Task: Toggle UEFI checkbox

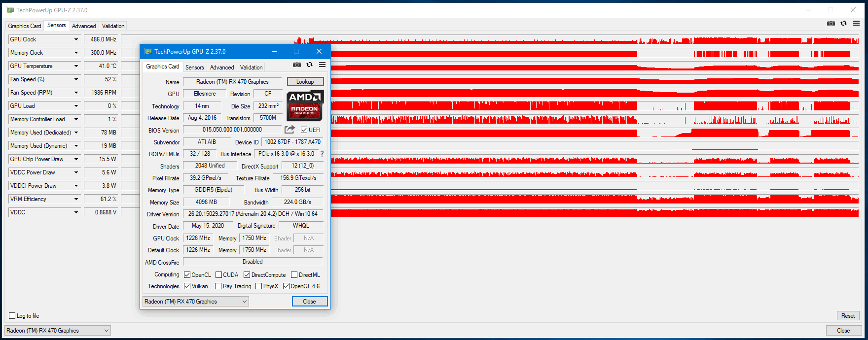Action: [304, 130]
